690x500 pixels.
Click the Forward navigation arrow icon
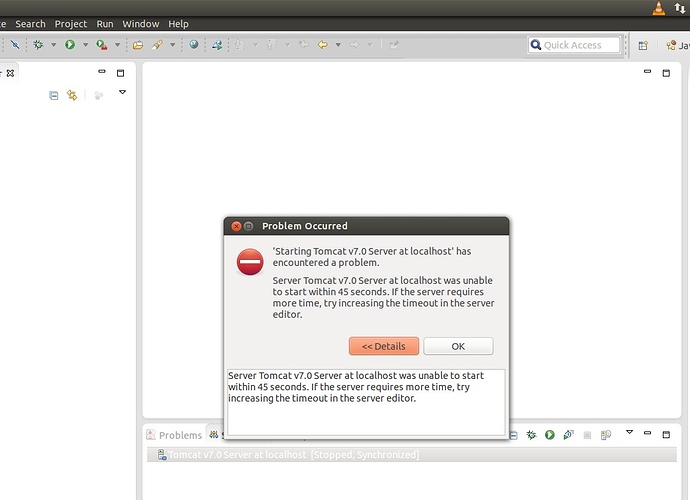click(x=354, y=44)
